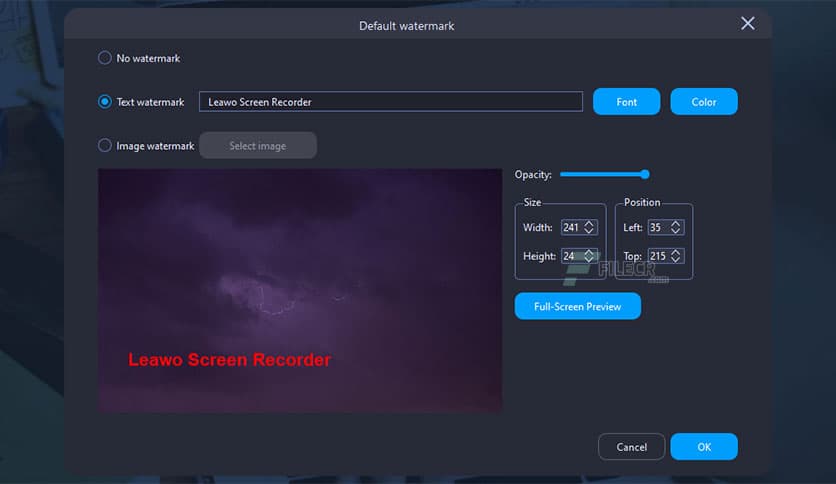Screen dimensions: 836x484
Task: Decrease the Width value with down arrow
Action: (589, 231)
